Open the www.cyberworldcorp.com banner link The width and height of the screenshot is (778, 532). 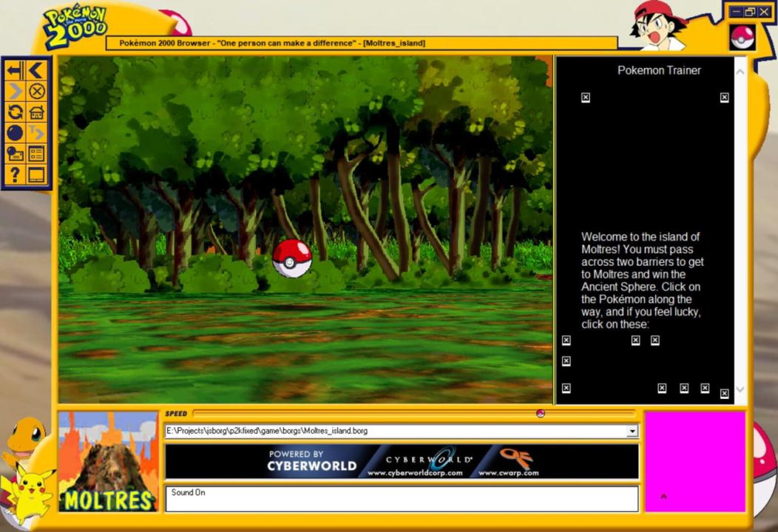click(415, 472)
